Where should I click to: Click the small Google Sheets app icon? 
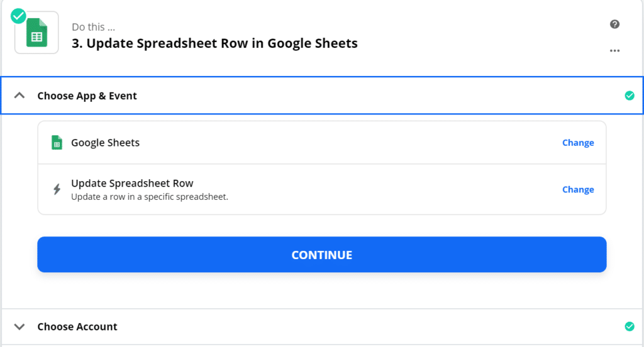[x=57, y=143]
